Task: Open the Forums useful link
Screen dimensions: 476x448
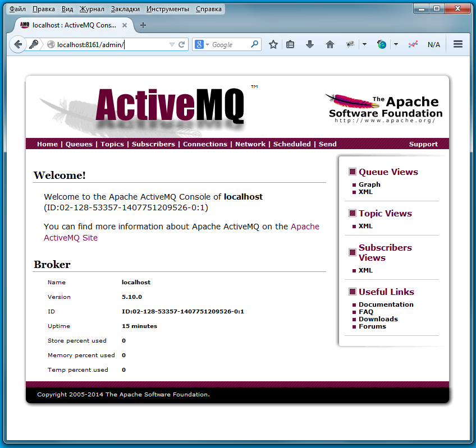Action: (372, 326)
